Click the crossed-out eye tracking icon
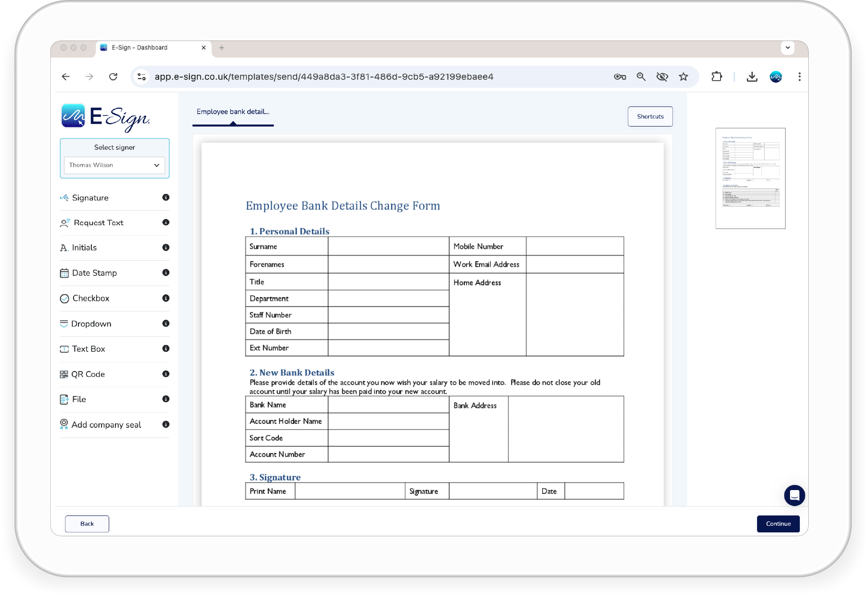The width and height of the screenshot is (868, 597). tap(662, 77)
